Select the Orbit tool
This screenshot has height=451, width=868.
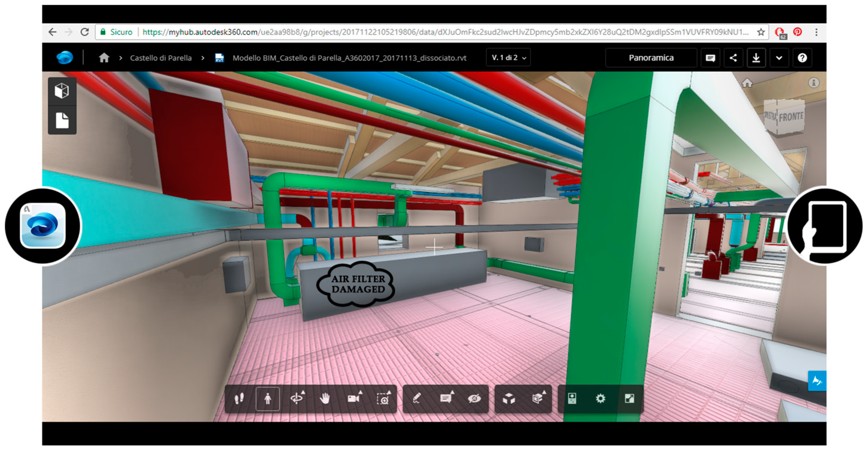pyautogui.click(x=297, y=399)
